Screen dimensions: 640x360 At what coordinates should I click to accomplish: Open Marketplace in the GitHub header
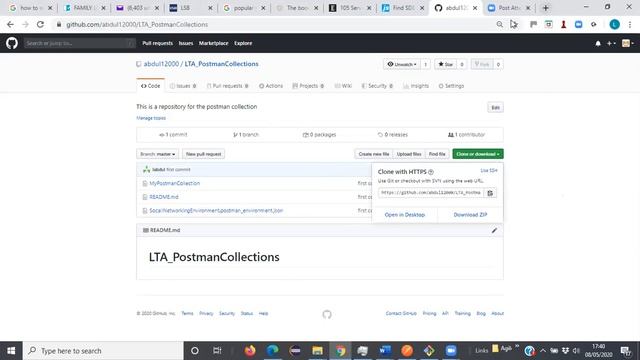213,43
